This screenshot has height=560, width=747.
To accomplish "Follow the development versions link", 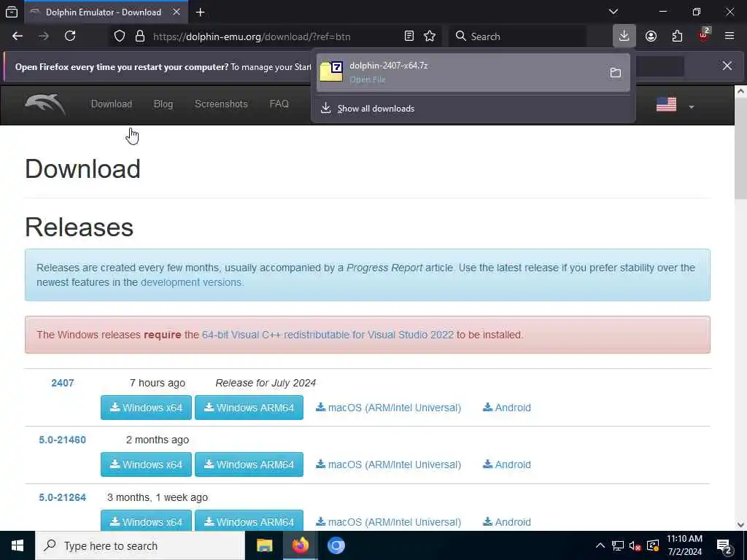I will pos(192,282).
